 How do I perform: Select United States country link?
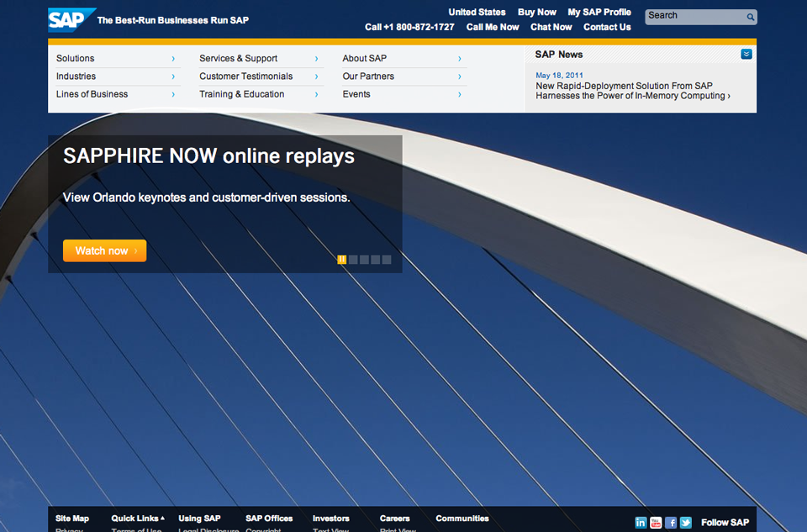click(x=477, y=12)
